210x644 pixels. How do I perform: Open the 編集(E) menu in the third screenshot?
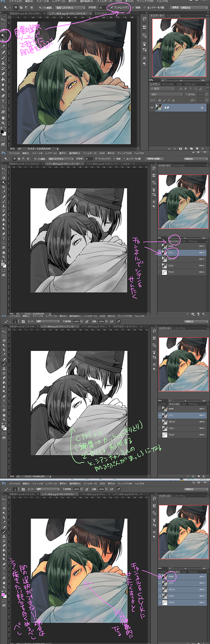(25, 316)
